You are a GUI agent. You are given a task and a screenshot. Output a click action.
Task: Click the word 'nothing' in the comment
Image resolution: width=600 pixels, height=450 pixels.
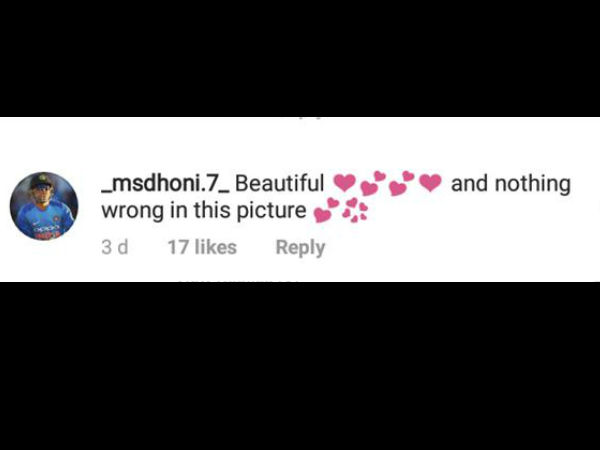533,184
